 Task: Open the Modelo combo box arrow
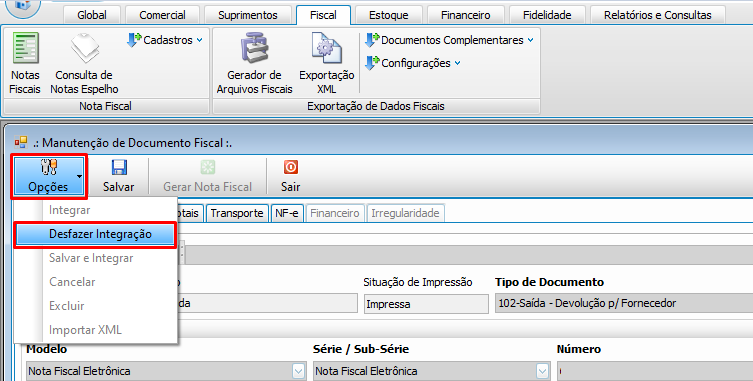point(298,371)
